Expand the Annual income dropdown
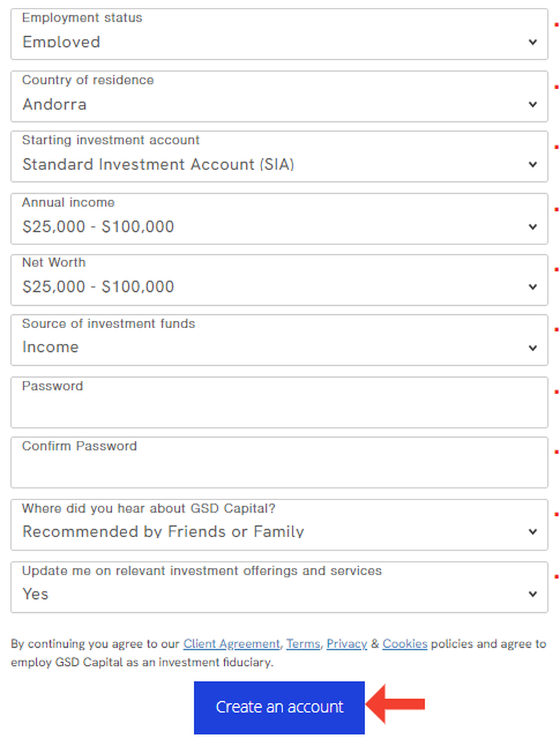Screen dimensions: 560x746 pyautogui.click(x=279, y=219)
